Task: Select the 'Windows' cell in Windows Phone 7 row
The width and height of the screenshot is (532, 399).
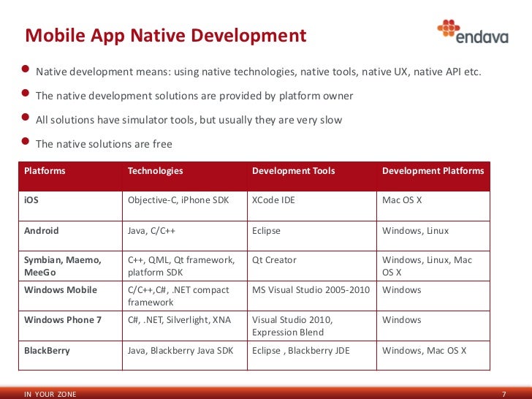Action: pyautogui.click(x=433, y=326)
